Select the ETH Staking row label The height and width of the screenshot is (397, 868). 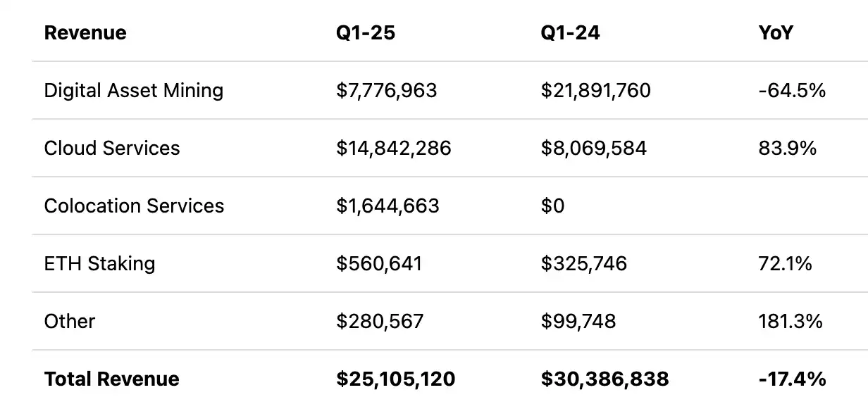99,264
